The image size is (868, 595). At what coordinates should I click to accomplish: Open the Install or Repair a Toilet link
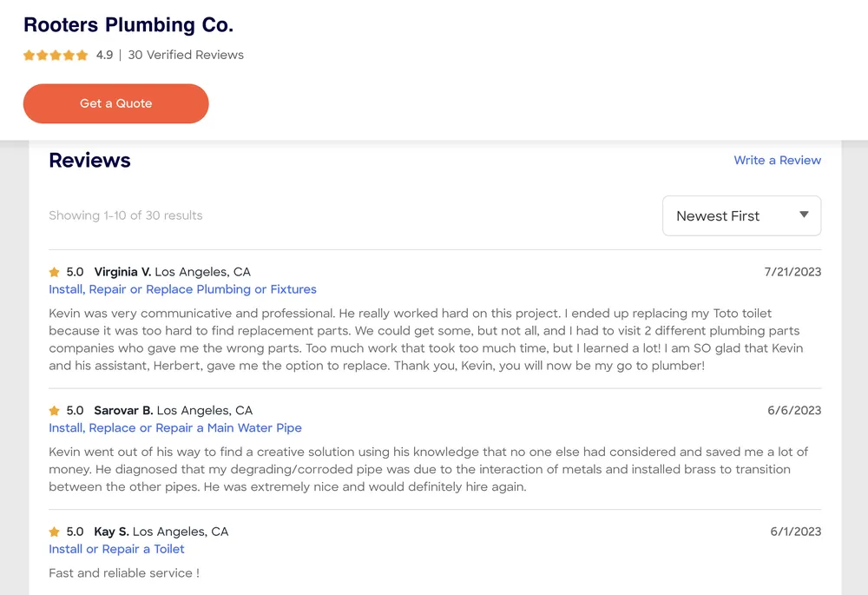[x=116, y=549]
